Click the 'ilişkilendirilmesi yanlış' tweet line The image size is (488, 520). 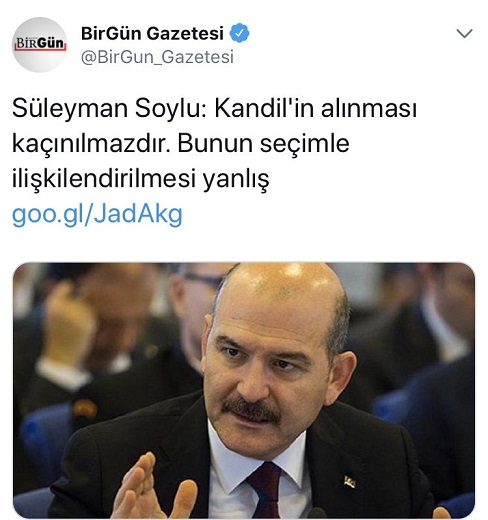point(140,179)
